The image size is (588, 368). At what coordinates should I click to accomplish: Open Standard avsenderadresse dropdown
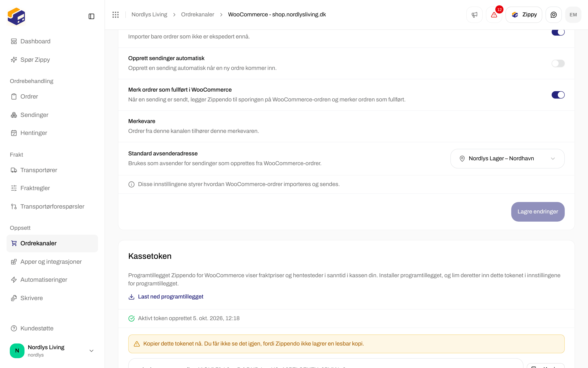[x=507, y=159]
